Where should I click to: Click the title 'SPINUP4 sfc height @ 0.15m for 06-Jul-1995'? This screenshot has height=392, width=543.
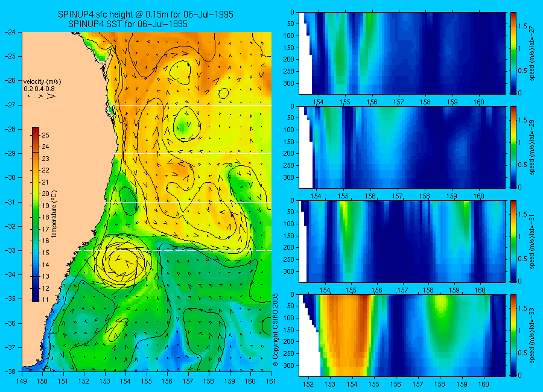[x=145, y=14]
